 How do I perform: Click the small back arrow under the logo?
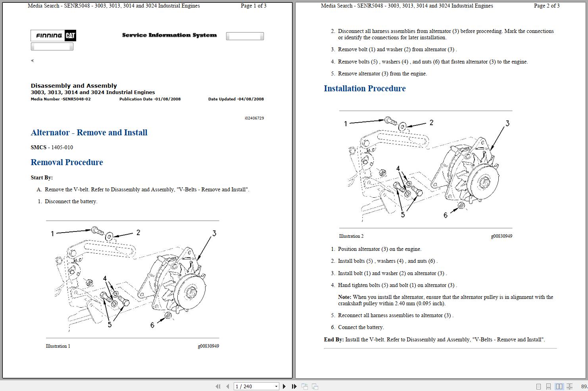tap(32, 60)
